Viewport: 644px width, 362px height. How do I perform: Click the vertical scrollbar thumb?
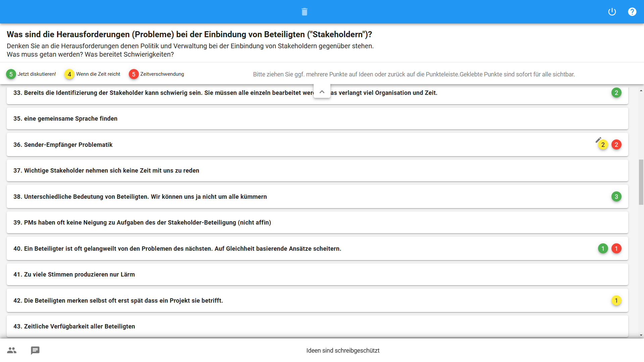(641, 182)
